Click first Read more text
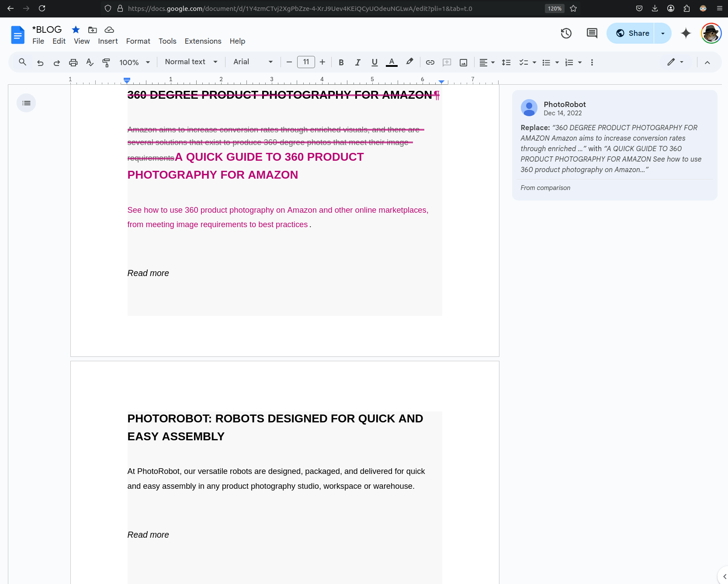Viewport: 728px width, 584px height. click(x=148, y=273)
